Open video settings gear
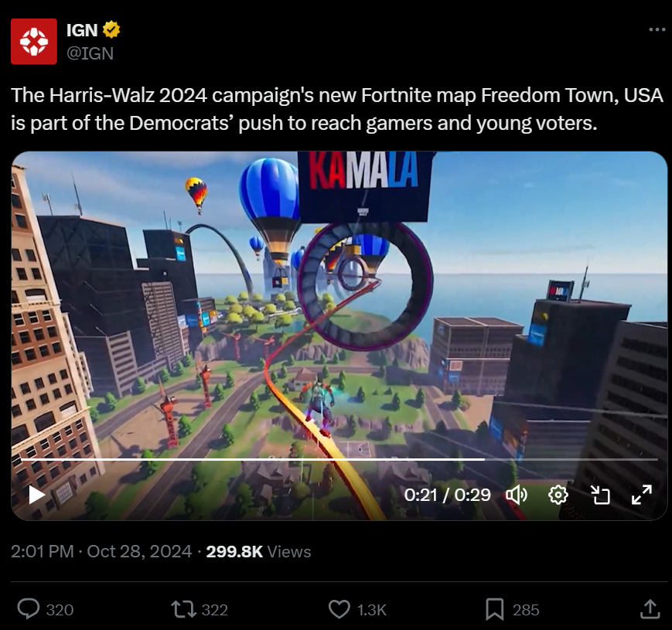 coord(558,495)
